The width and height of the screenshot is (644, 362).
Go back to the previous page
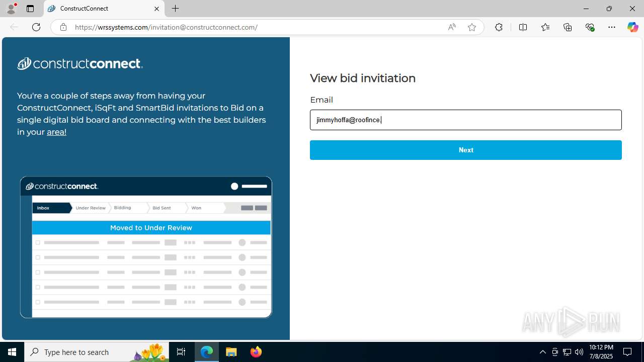point(14,27)
